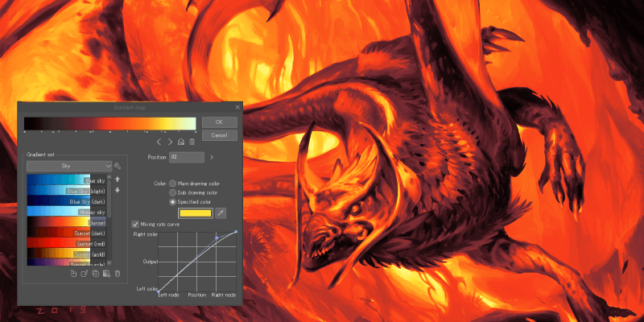The width and height of the screenshot is (644, 322).
Task: Select Sub drawing color option
Action: pyautogui.click(x=172, y=192)
